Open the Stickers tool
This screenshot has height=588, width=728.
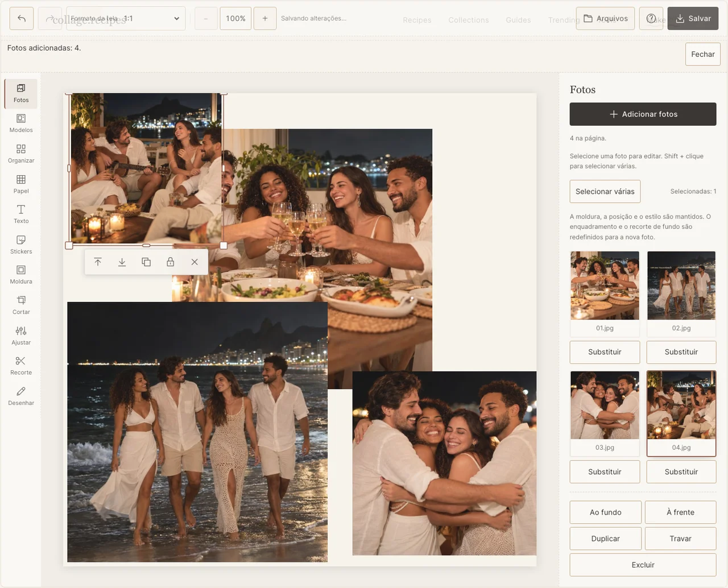tap(21, 245)
